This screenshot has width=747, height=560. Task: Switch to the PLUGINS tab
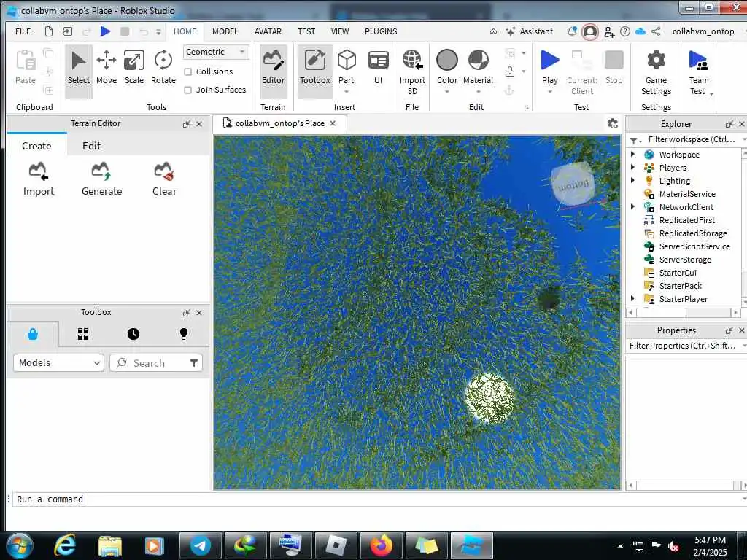381,31
